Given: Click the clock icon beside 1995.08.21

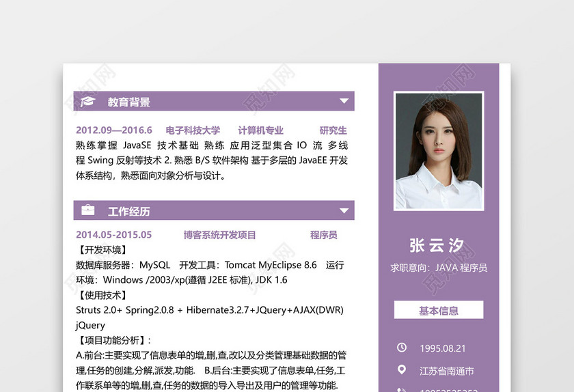Looking at the screenshot, I should click(x=402, y=348).
